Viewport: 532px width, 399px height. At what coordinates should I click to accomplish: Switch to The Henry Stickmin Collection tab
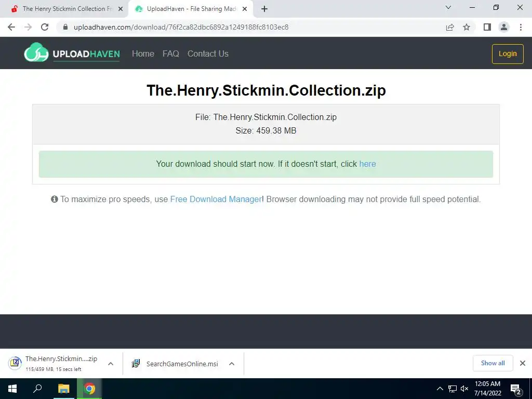tap(64, 9)
